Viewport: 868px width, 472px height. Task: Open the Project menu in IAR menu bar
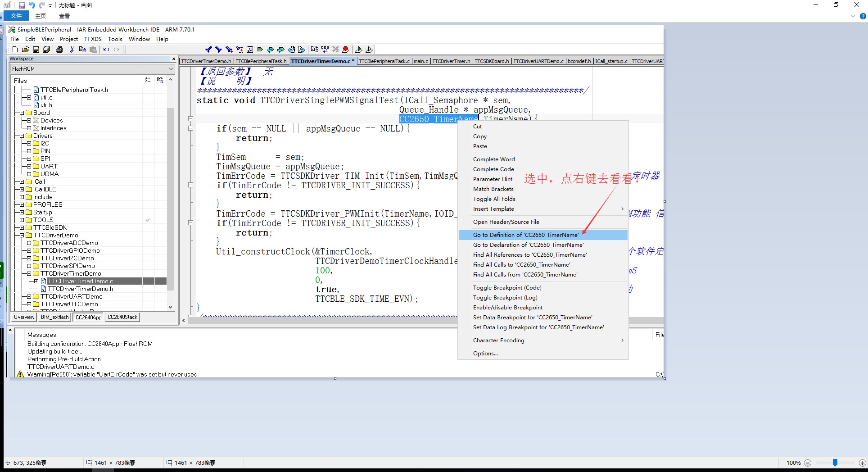tap(69, 39)
